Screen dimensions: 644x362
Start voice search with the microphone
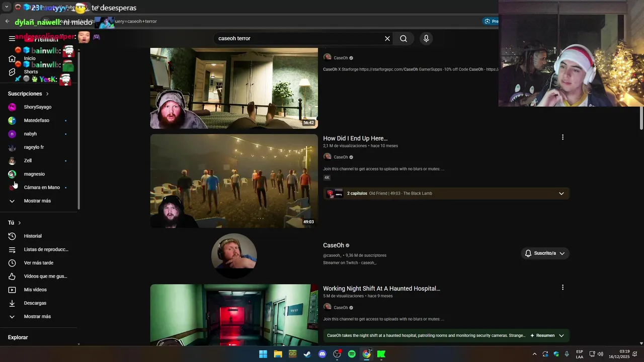click(426, 38)
